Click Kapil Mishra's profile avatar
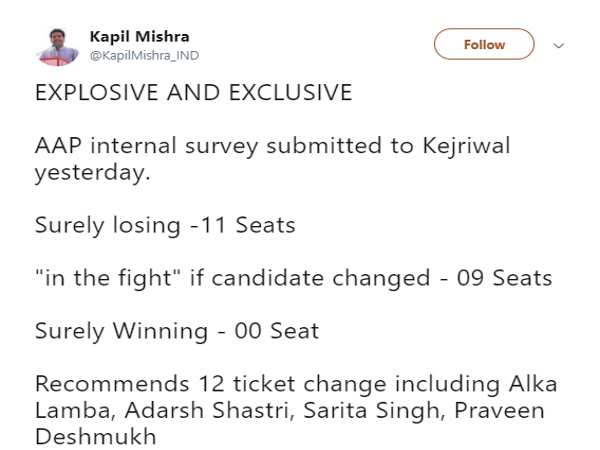This screenshot has height=450, width=600. tap(59, 45)
